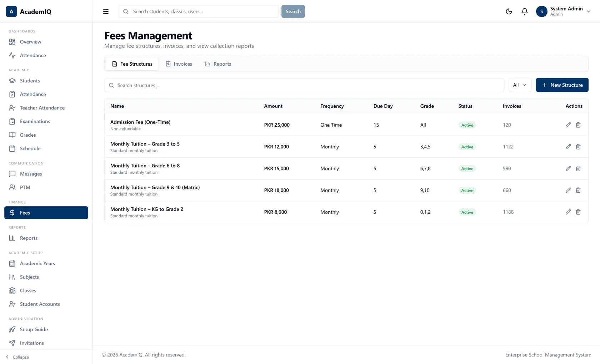The image size is (600, 364).
Task: Click invoice count 1122
Action: 508,147
